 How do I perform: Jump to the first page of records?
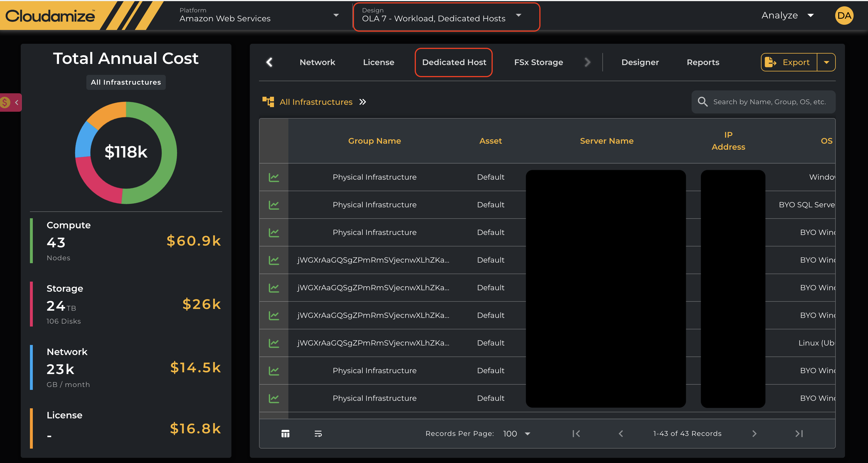pos(576,434)
